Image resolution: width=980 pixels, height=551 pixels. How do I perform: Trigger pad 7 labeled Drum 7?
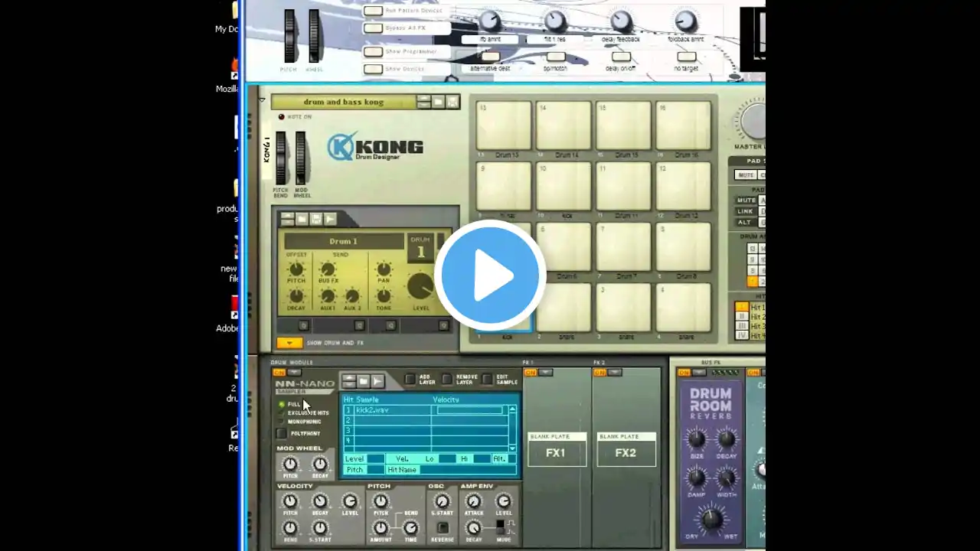point(624,247)
